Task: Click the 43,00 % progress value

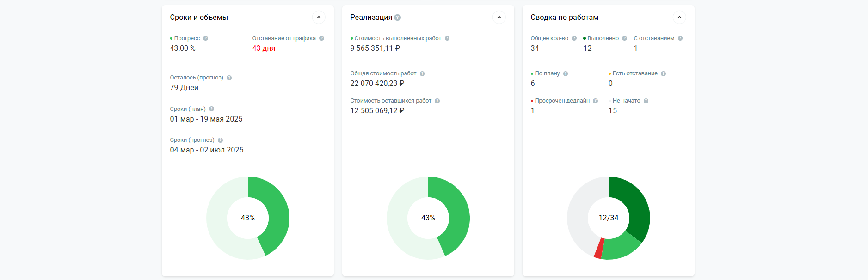Action: point(183,48)
